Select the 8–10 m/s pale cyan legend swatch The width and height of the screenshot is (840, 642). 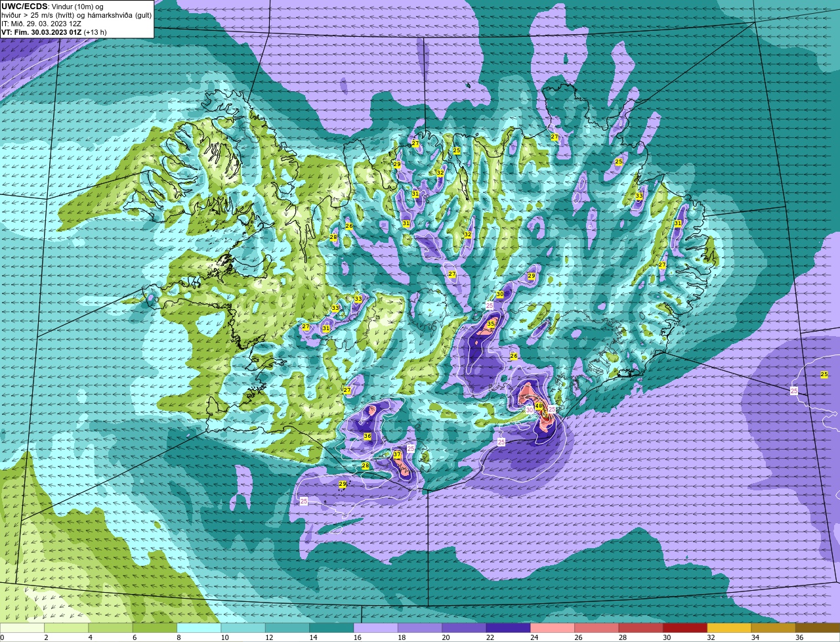(x=199, y=628)
